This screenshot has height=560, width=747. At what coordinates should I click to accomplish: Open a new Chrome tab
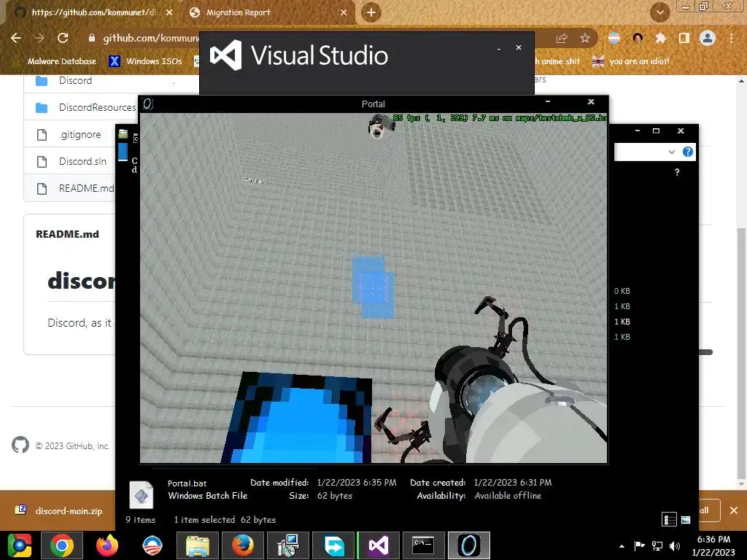tap(371, 12)
